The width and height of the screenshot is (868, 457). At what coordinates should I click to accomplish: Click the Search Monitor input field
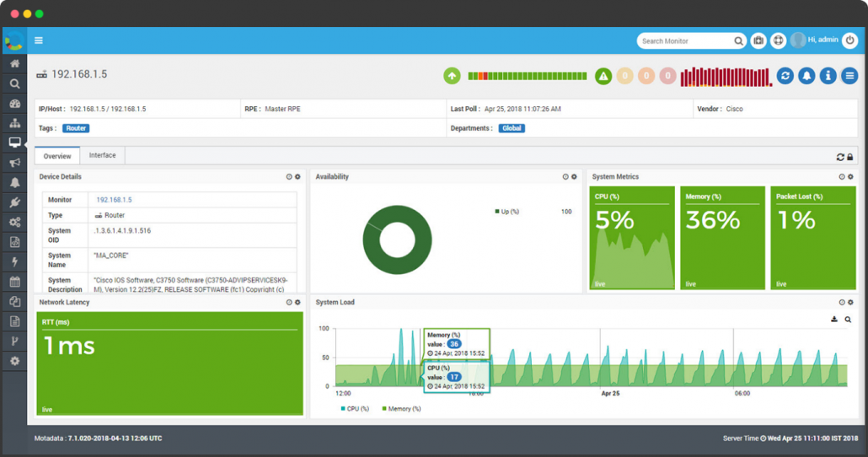pyautogui.click(x=684, y=40)
